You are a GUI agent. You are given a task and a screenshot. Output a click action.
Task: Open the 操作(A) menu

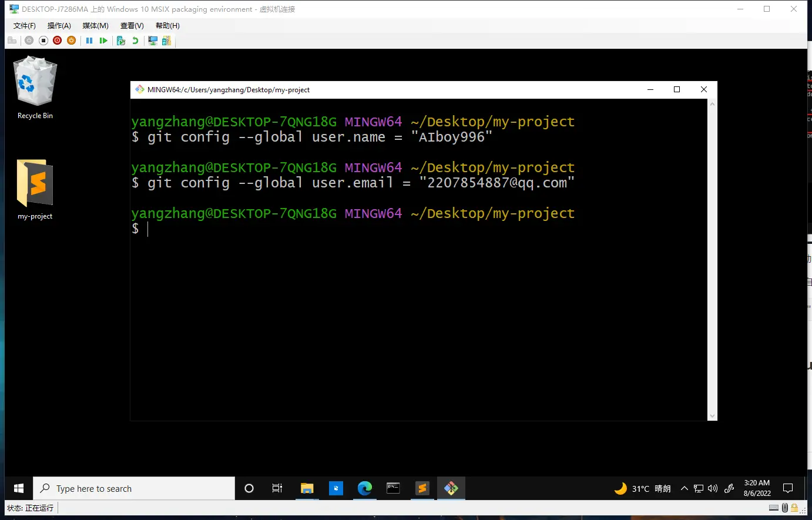coord(59,26)
